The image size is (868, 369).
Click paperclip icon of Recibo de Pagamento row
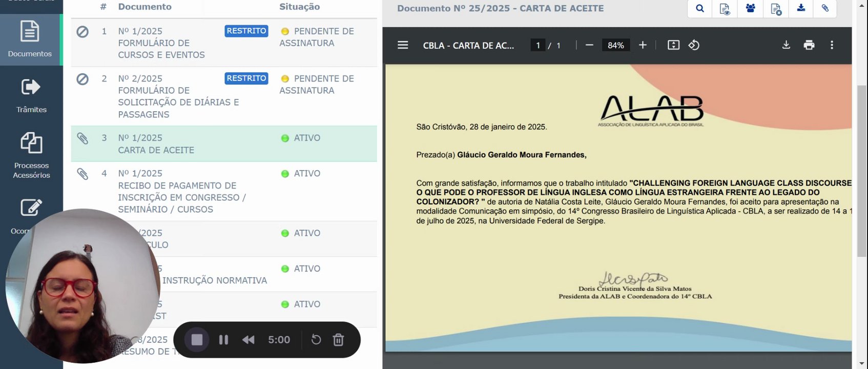(x=82, y=174)
